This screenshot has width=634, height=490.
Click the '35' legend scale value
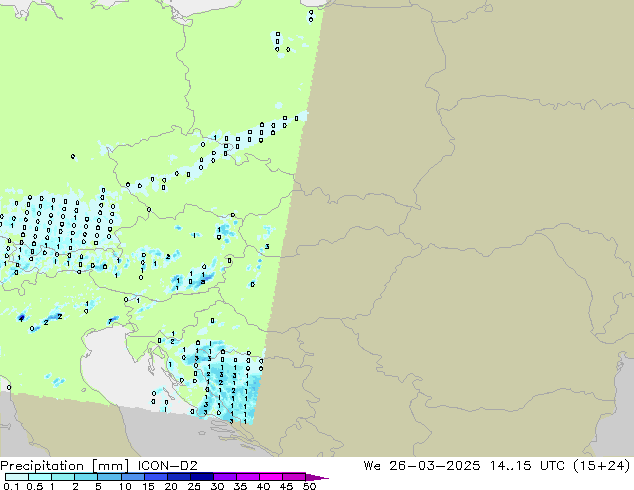click(240, 486)
